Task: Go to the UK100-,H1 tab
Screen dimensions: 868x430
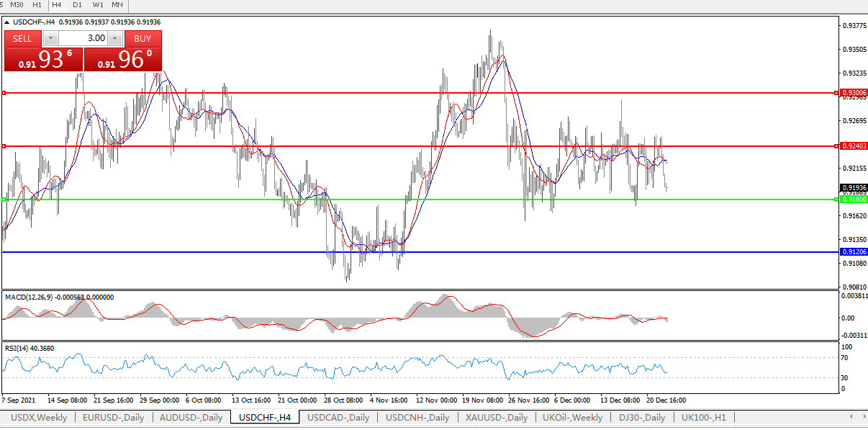Action: [x=703, y=418]
